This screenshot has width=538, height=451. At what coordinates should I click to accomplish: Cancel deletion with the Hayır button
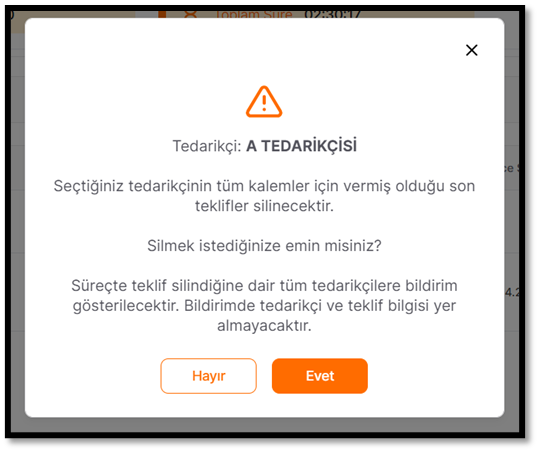point(209,376)
